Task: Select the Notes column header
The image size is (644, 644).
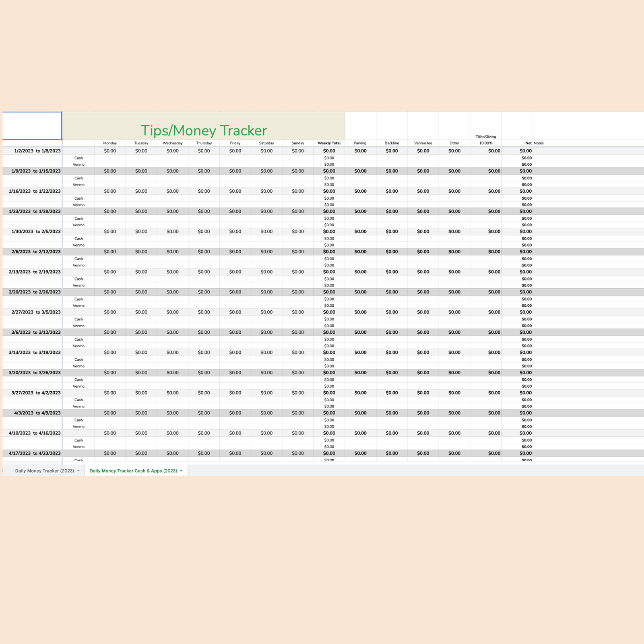Action: pos(539,143)
